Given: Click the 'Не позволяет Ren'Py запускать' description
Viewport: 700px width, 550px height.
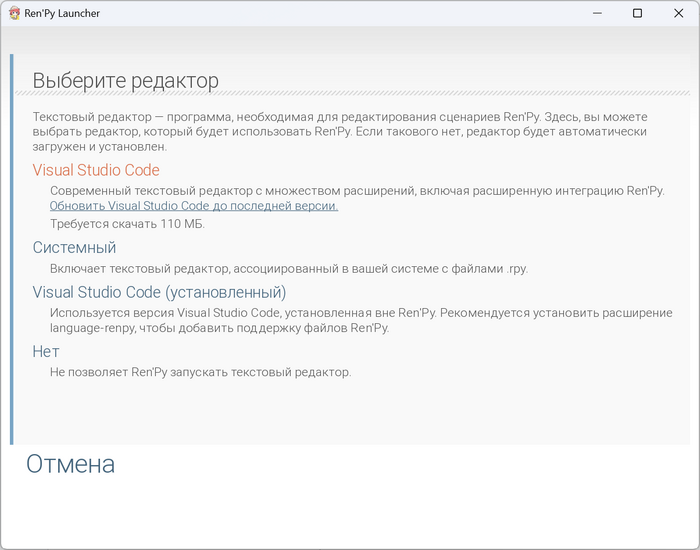Looking at the screenshot, I should 200,372.
